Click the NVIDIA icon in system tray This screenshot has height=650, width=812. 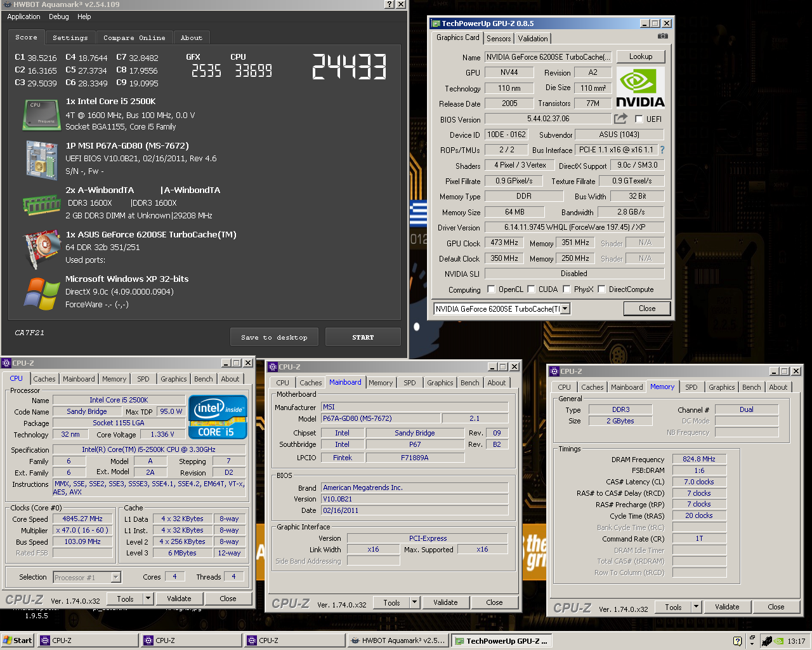pyautogui.click(x=778, y=641)
